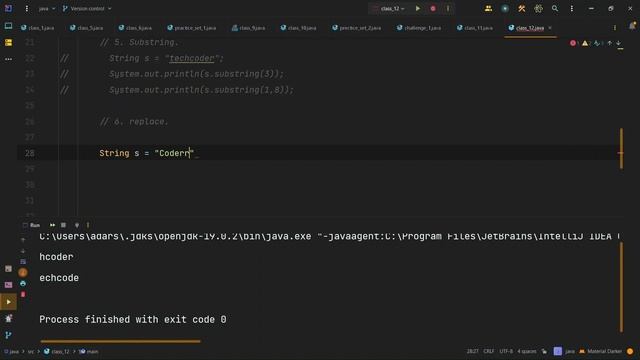Expand Version control dropdown
Image resolution: width=640 pixels, height=360 pixels.
pyautogui.click(x=87, y=8)
